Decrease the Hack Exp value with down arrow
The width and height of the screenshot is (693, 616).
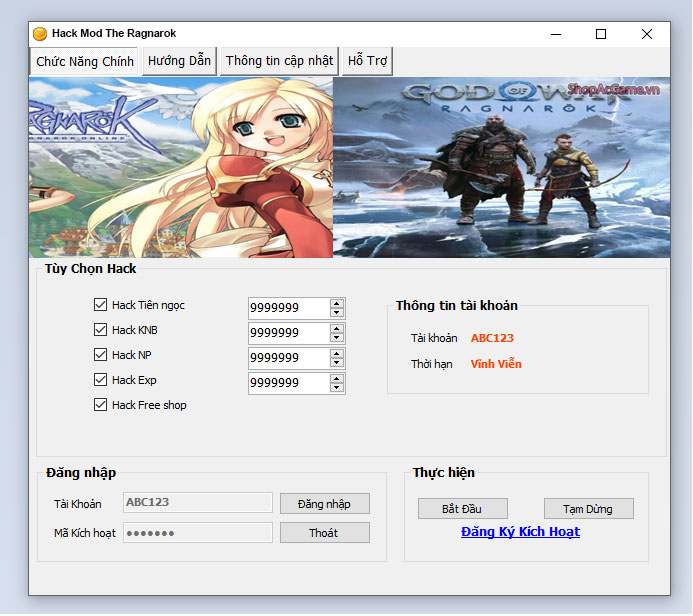337,388
